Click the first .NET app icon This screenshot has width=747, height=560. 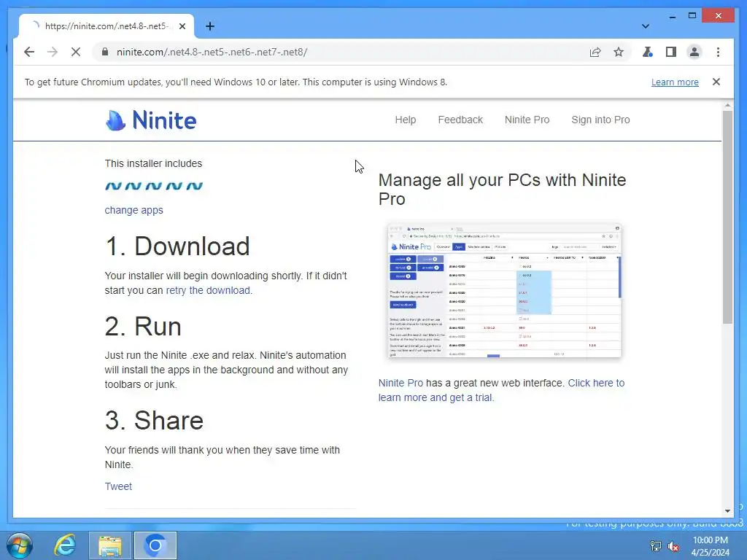113,186
